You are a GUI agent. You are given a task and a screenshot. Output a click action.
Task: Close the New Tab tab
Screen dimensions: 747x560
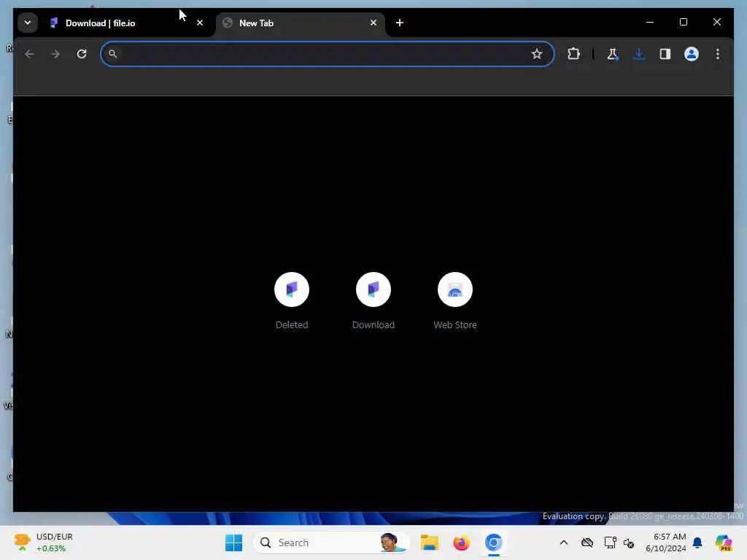373,23
